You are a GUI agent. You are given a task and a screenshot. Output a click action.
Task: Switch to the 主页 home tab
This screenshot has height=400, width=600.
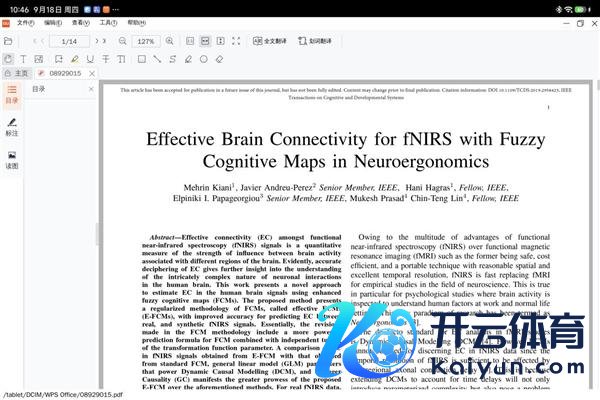click(18, 73)
